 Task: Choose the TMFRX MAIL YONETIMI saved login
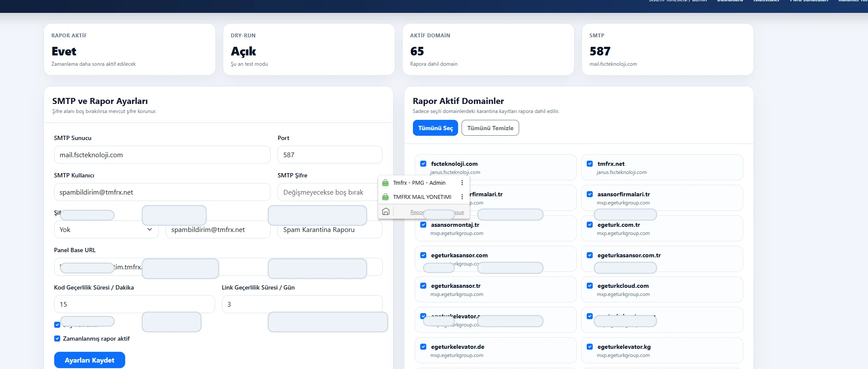tap(422, 197)
